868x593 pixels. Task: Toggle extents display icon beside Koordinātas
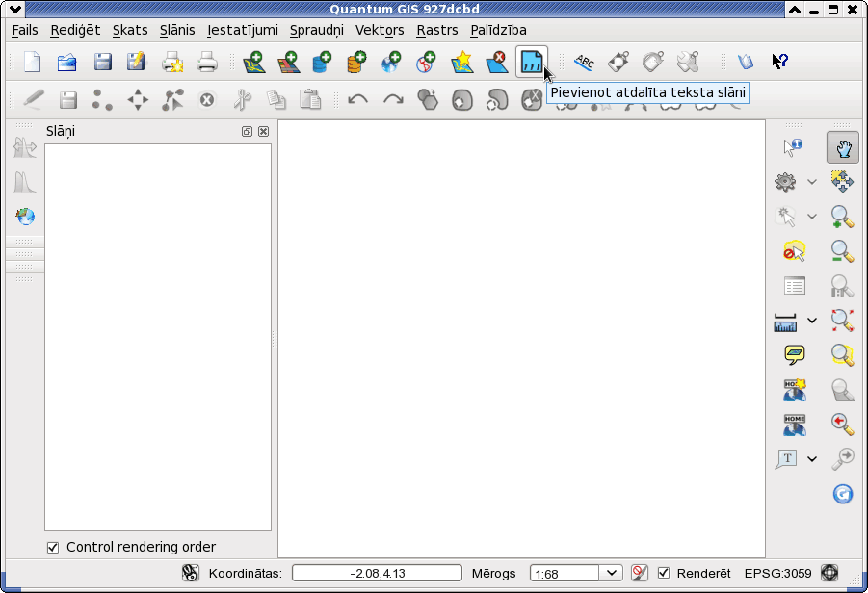click(x=191, y=573)
